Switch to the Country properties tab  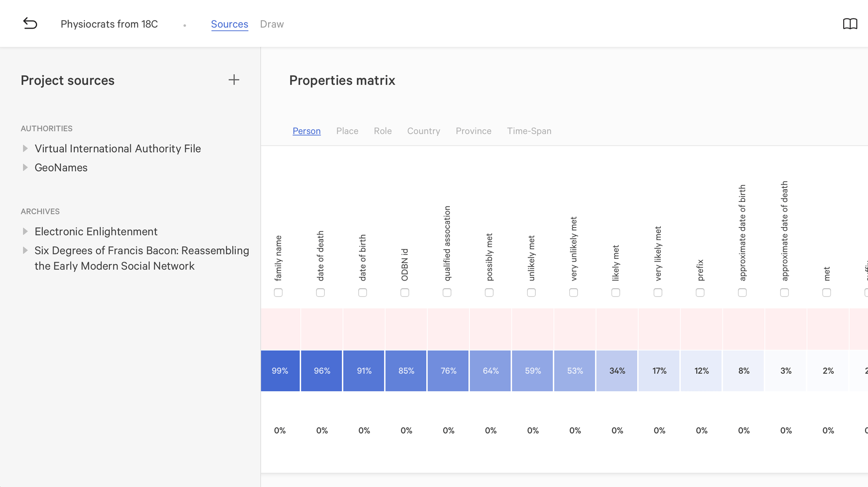tap(423, 131)
